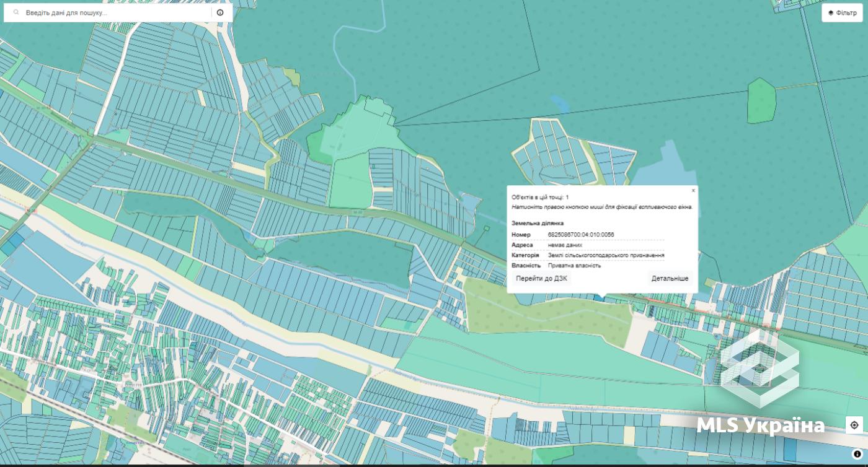Open the Детальніше details for the parcel
Image resolution: width=868 pixels, height=467 pixels.
pos(670,279)
